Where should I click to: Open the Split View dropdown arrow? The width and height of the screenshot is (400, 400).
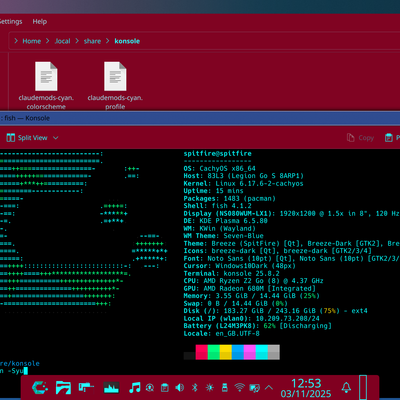click(x=56, y=138)
